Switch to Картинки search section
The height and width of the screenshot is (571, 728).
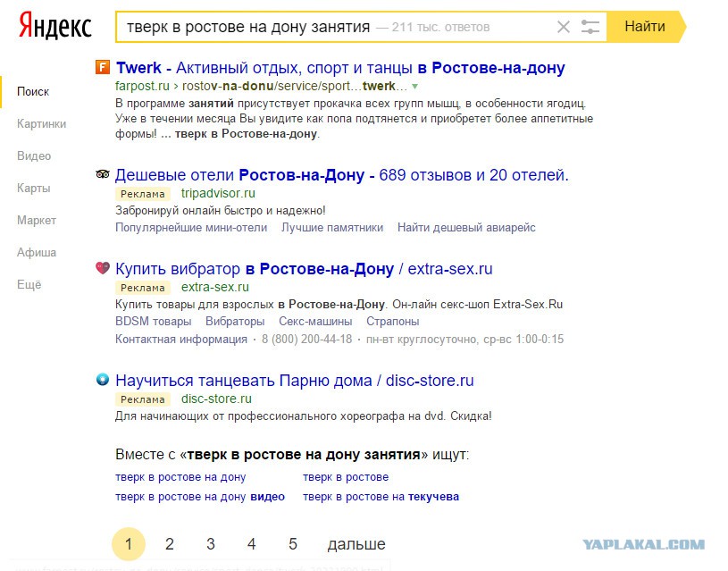coord(42,123)
